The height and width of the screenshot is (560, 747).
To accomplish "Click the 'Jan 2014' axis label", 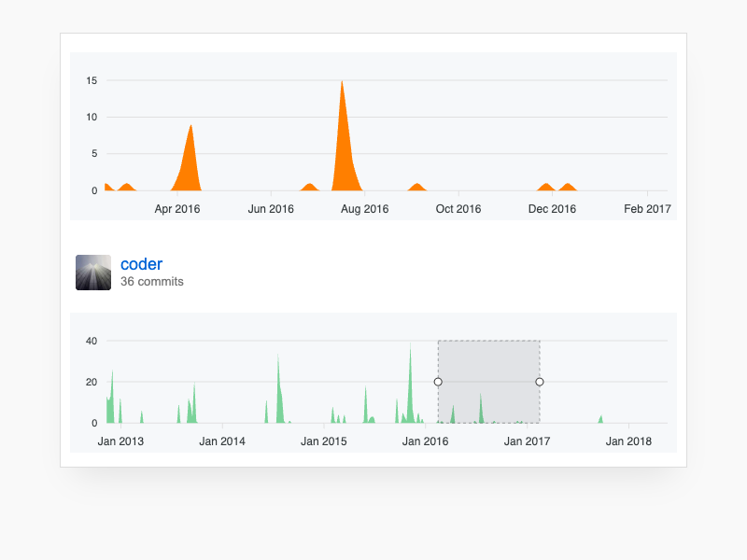I will click(222, 441).
